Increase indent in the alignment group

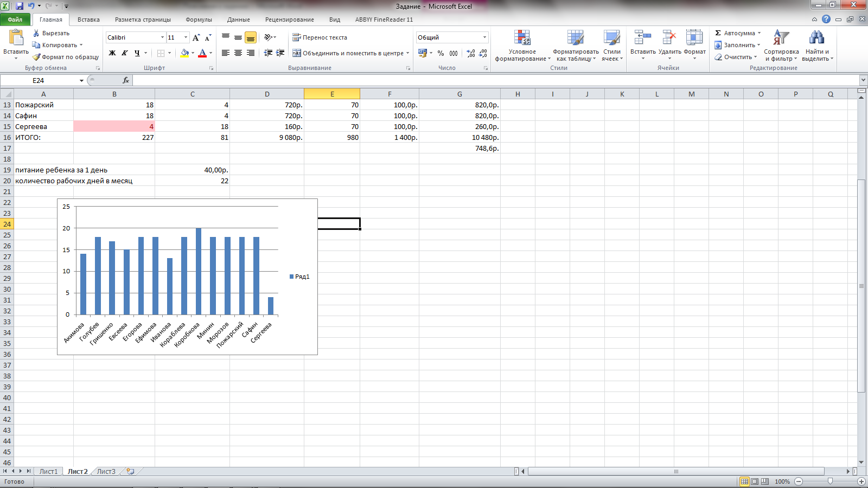280,53
